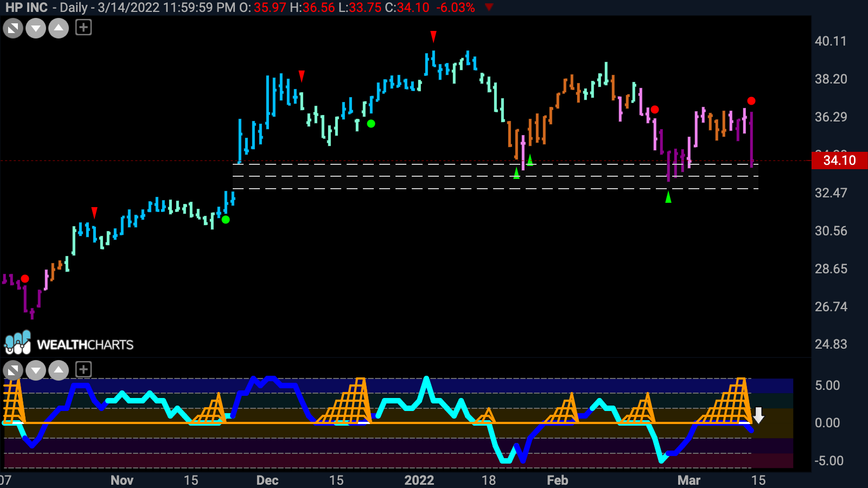Image resolution: width=868 pixels, height=488 pixels.
Task: Click the red sell arrow at January high
Action: pyautogui.click(x=433, y=36)
